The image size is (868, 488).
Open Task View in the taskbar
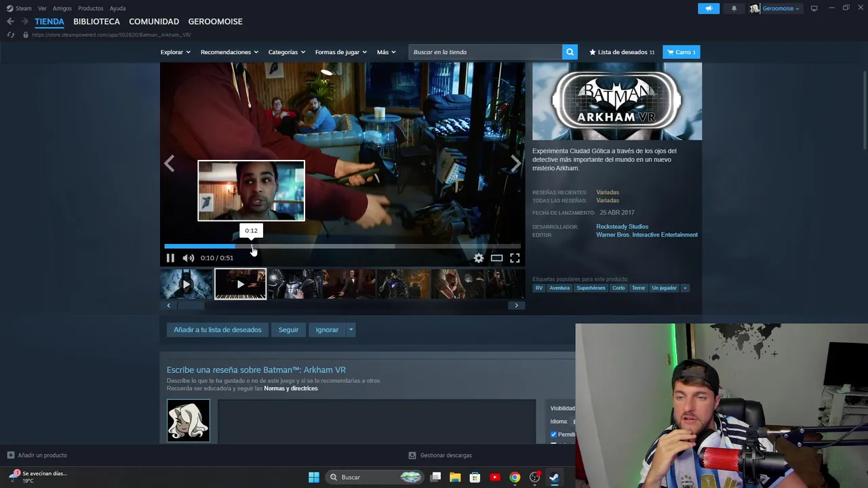tap(436, 477)
